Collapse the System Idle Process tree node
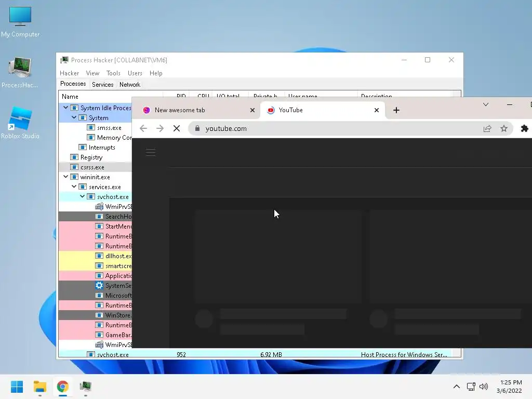Screen dimensions: 532x399 point(65,108)
